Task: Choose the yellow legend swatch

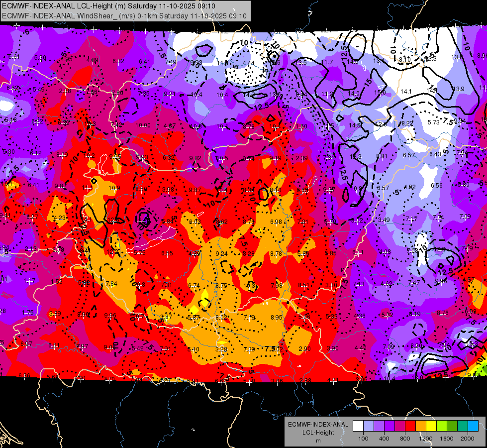Action: coord(431,426)
